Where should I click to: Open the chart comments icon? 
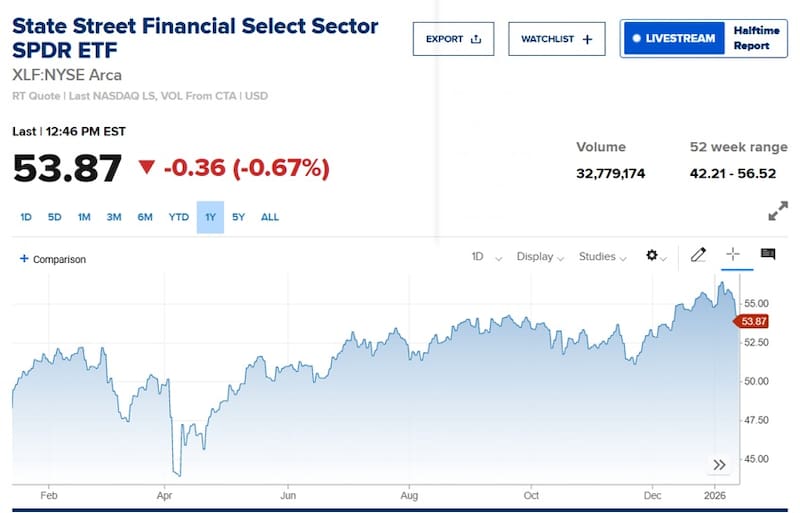pyautogui.click(x=768, y=255)
